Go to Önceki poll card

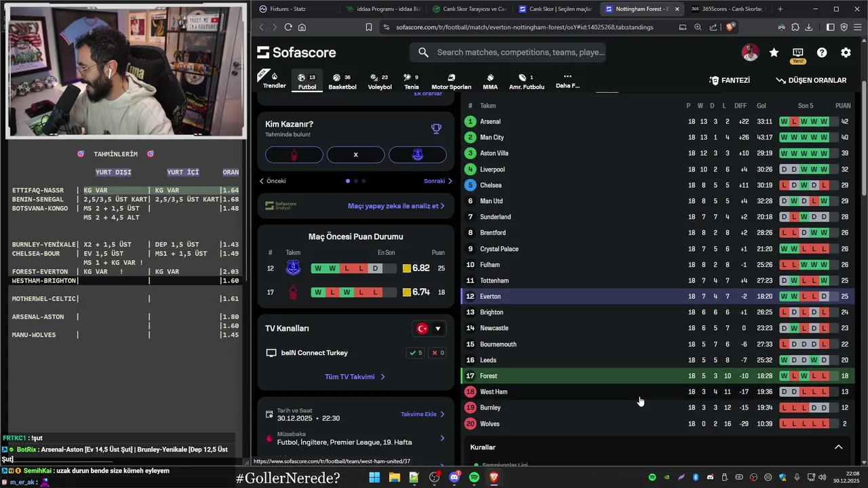(x=273, y=181)
